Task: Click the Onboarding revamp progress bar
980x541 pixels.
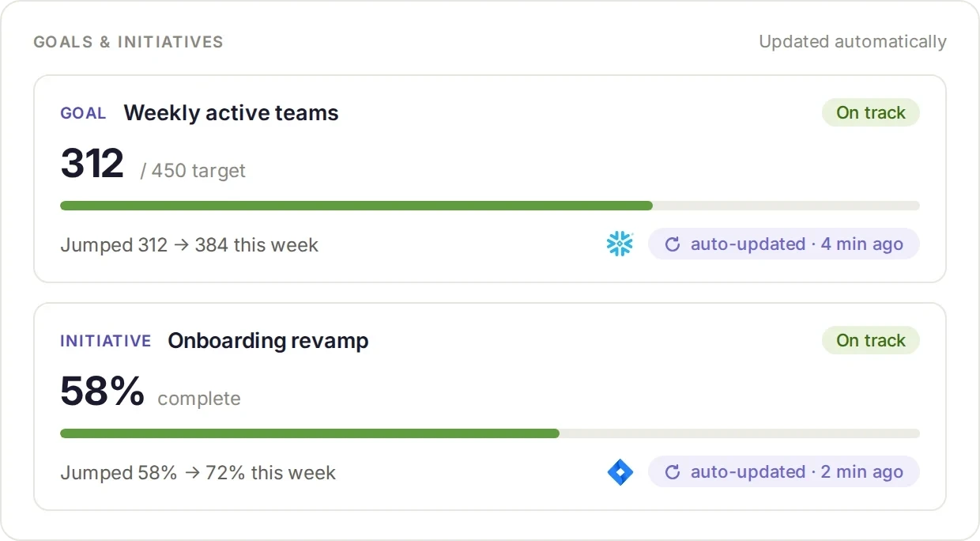Action: [490, 433]
